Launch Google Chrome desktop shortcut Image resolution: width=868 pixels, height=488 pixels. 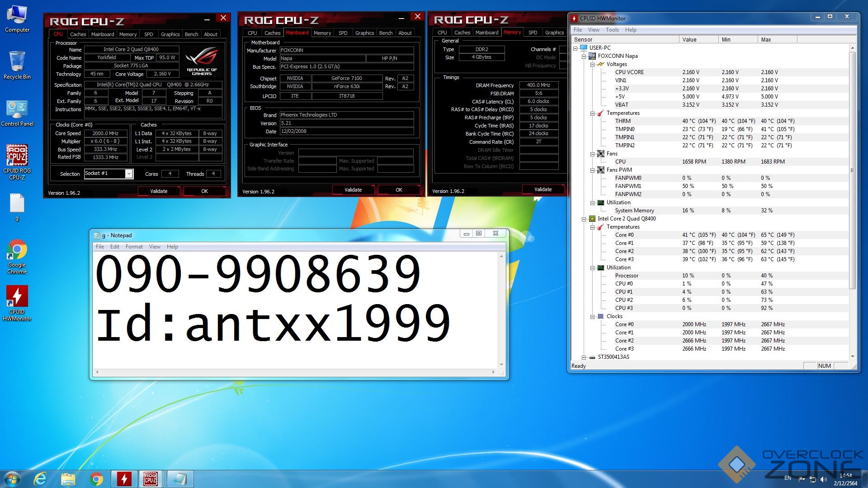(x=17, y=256)
